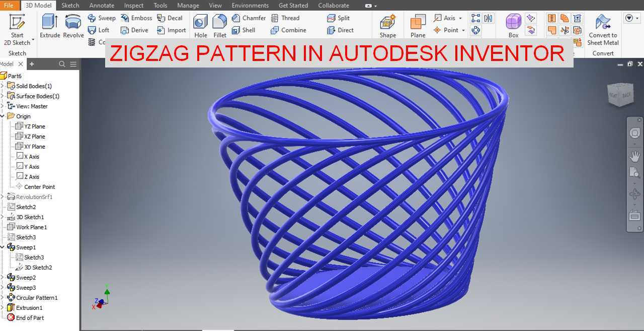Select Center Point in Origin folder

tap(35, 187)
